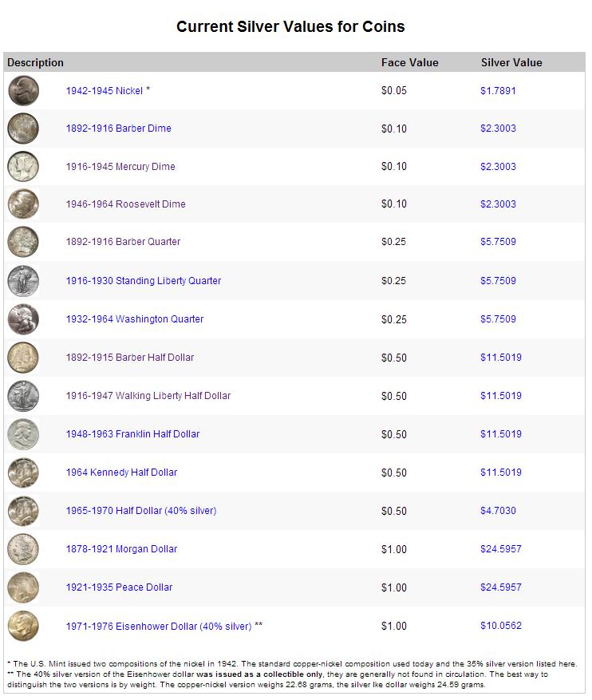Click the $4.7030 silver value link
This screenshot has height=700, width=592.
tap(498, 511)
